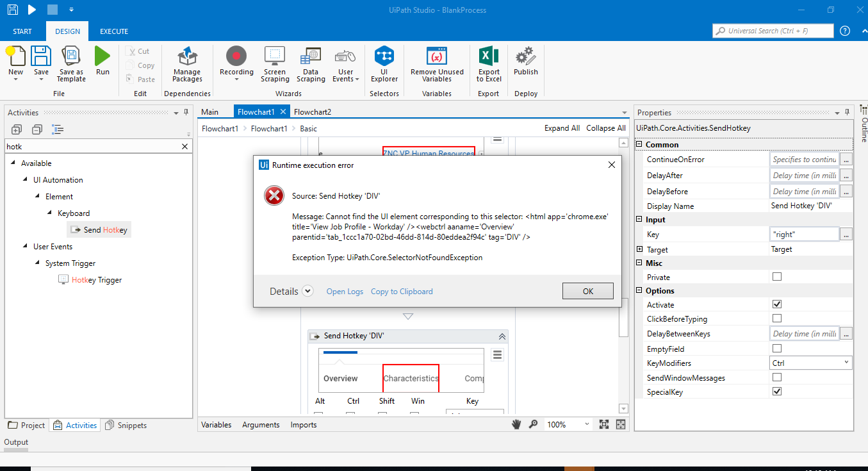868x471 pixels.
Task: Click the quick-access run icon in the title bar
Action: pyautogui.click(x=32, y=10)
